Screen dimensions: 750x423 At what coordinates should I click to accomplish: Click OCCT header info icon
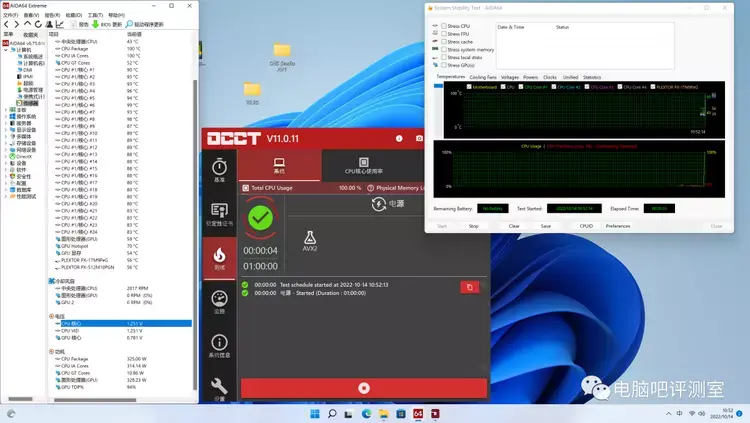[x=399, y=138]
